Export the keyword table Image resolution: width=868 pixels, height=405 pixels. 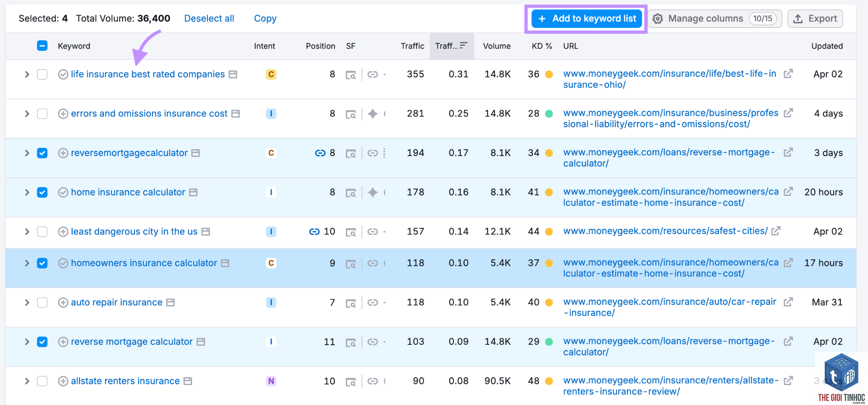tap(815, 19)
